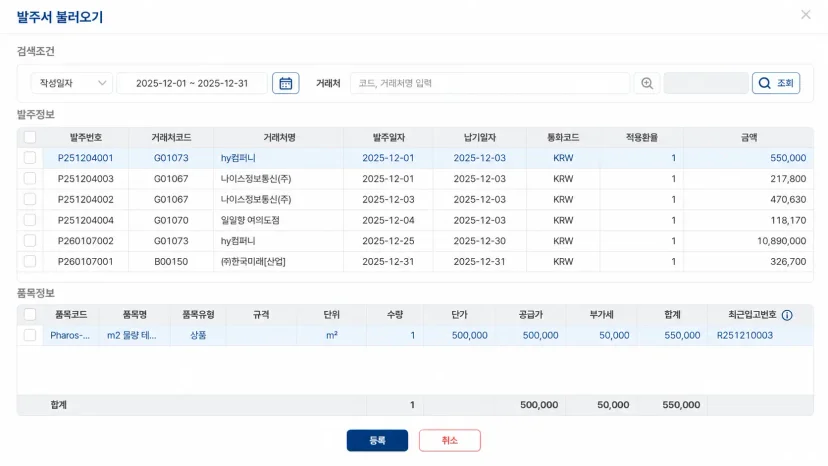
Task: Click the 규격 column header
Action: [261, 315]
